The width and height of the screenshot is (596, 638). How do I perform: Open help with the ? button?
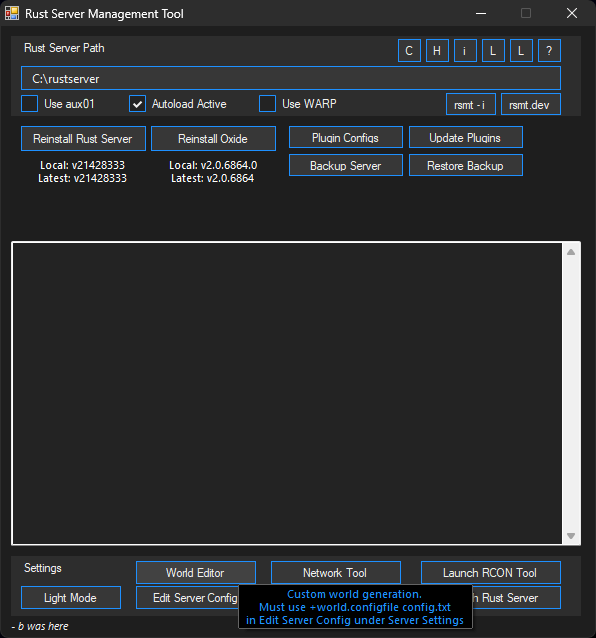point(549,50)
